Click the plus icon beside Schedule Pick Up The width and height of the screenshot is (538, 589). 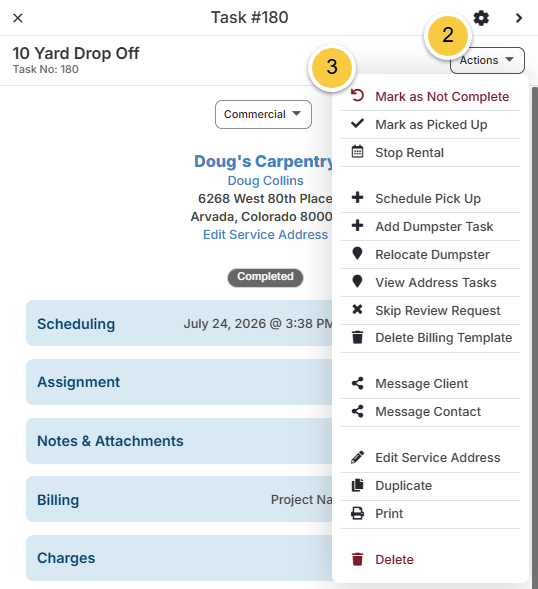pyautogui.click(x=357, y=198)
